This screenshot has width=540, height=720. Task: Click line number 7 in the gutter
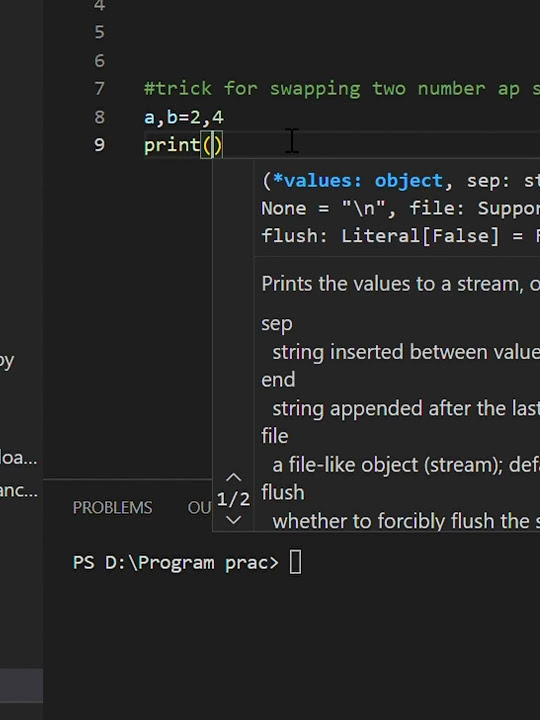point(100,89)
